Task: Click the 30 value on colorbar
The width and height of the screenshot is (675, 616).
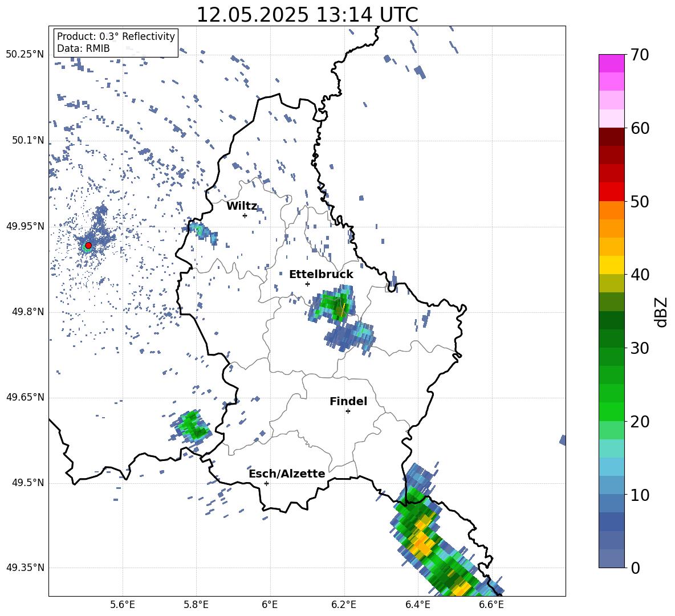Action: click(640, 348)
